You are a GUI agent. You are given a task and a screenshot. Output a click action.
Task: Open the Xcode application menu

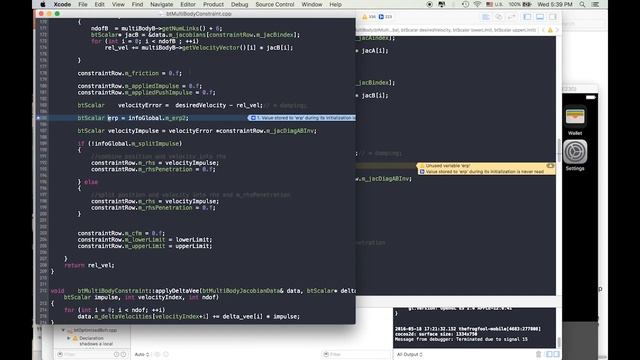62,4
